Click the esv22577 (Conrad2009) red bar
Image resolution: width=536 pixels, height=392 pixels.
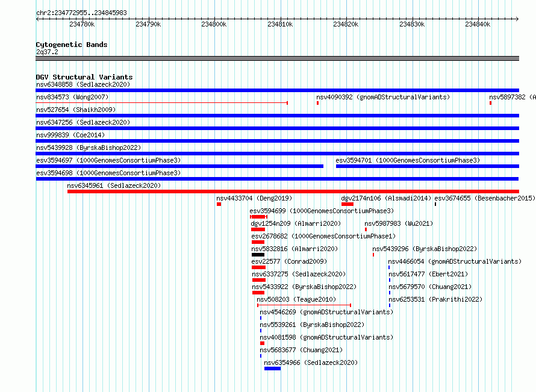(x=258, y=267)
